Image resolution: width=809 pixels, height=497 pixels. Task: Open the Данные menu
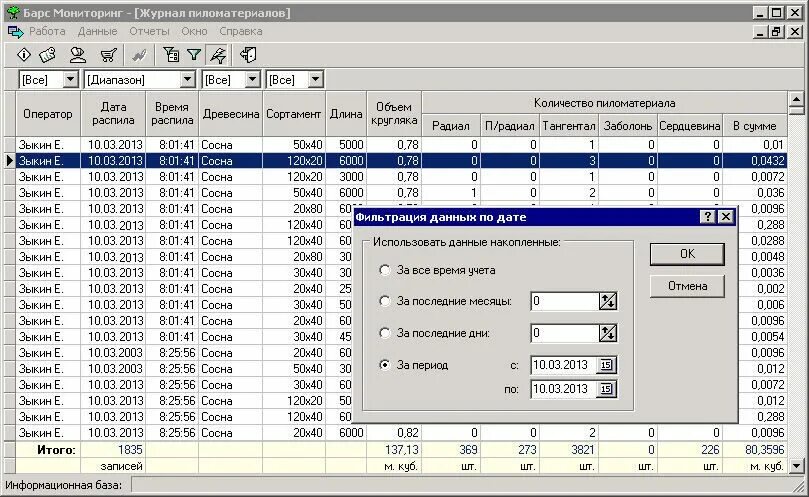pos(98,31)
